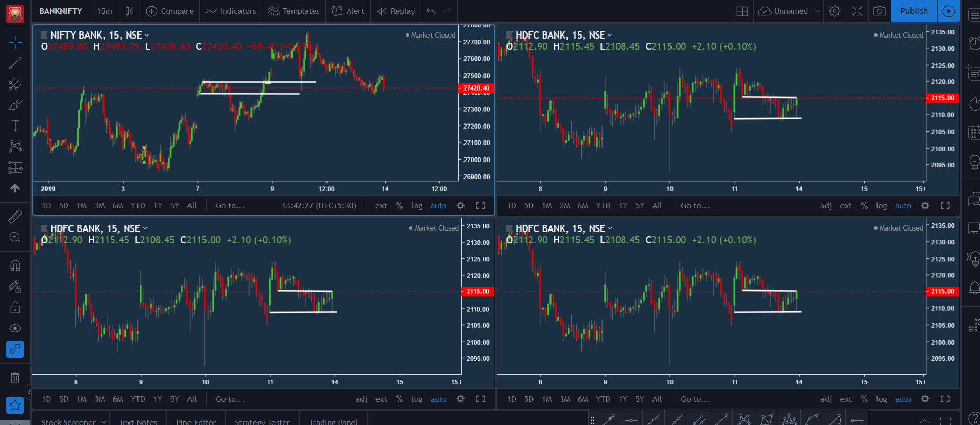The image size is (980, 425).
Task: Open the Trading Panel tab
Action: click(x=333, y=421)
